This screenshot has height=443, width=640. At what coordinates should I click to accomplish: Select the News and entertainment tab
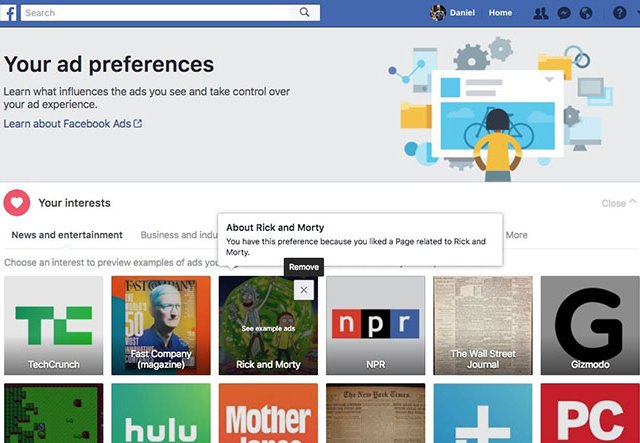(67, 235)
